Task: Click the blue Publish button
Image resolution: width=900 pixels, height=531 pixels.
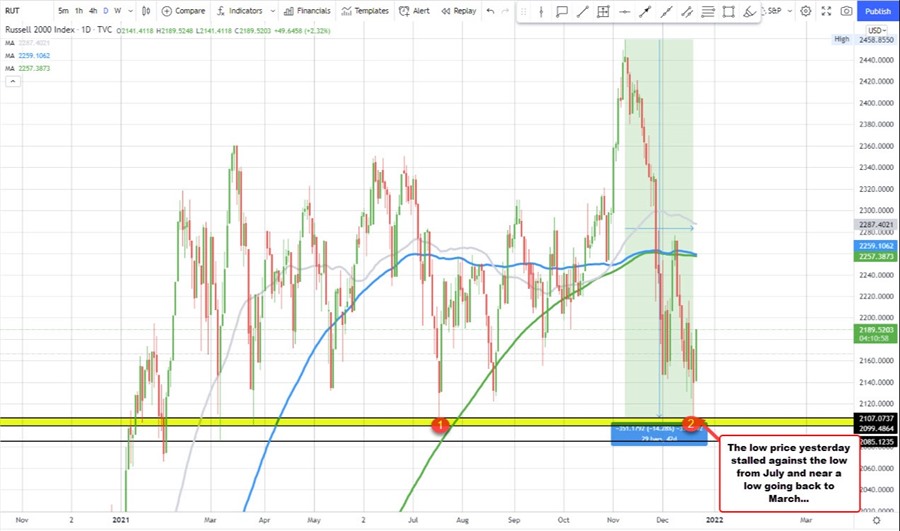Action: point(877,11)
